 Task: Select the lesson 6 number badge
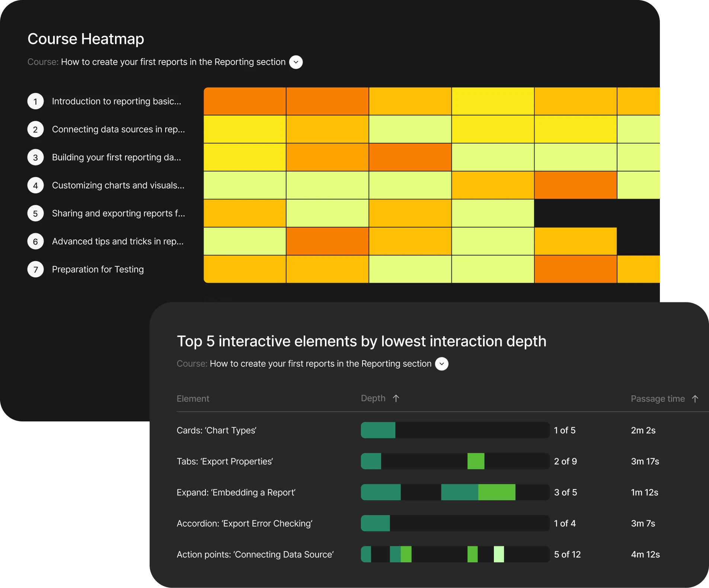point(35,241)
